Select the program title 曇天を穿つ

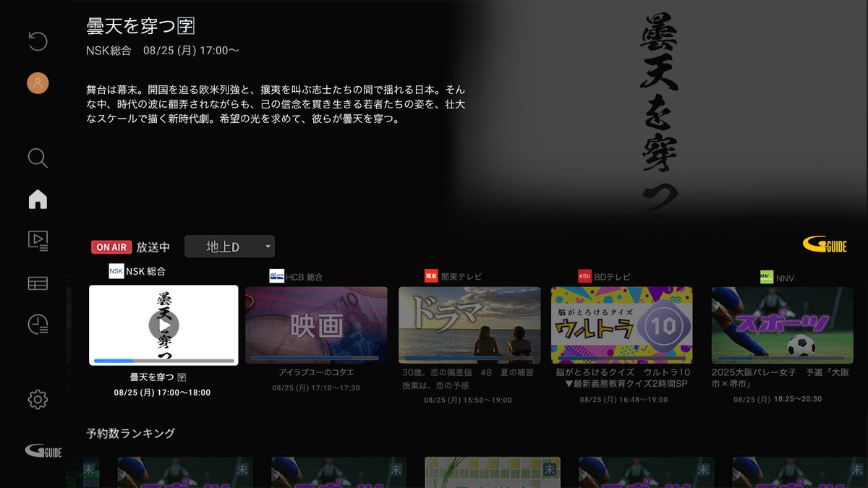tap(158, 377)
